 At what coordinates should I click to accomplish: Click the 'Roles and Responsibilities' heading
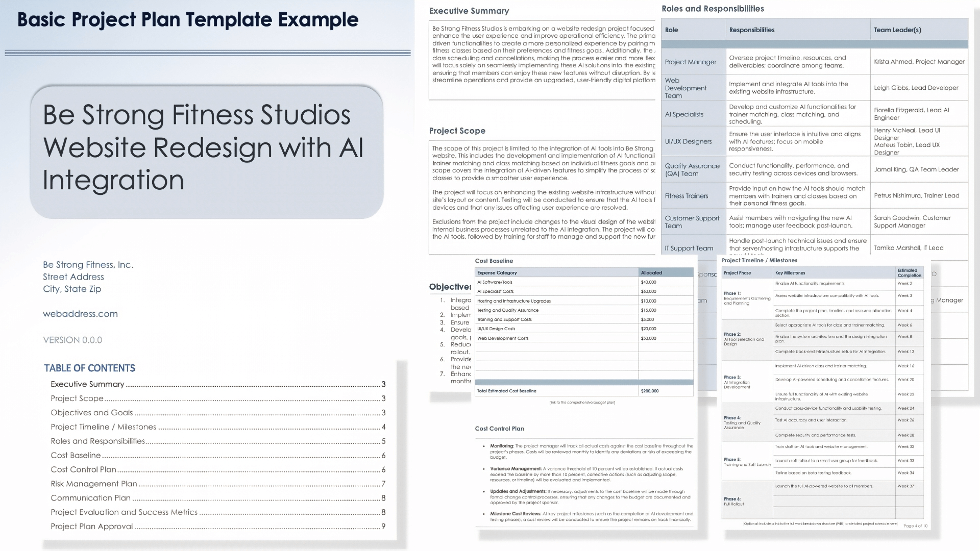713,9
